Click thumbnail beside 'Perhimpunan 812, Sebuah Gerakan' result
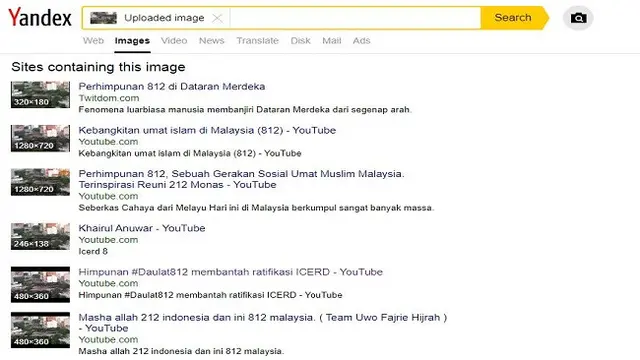The height and width of the screenshot is (360, 640). tap(40, 182)
